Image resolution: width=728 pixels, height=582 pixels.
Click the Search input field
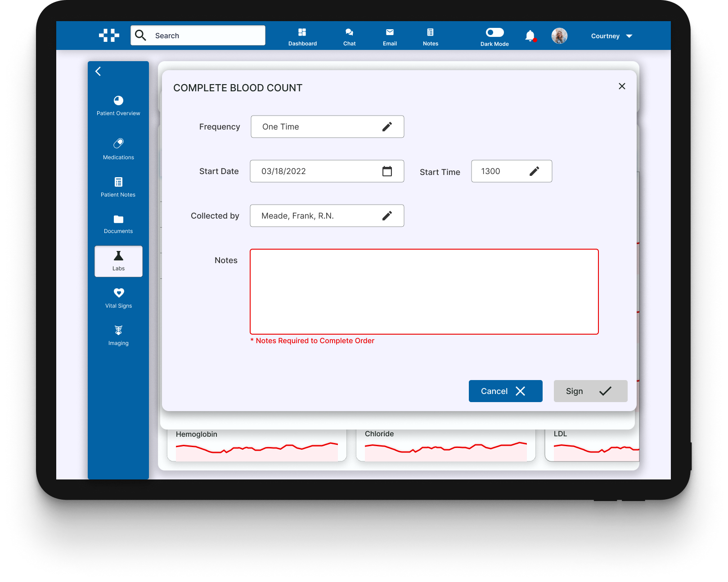click(x=198, y=36)
